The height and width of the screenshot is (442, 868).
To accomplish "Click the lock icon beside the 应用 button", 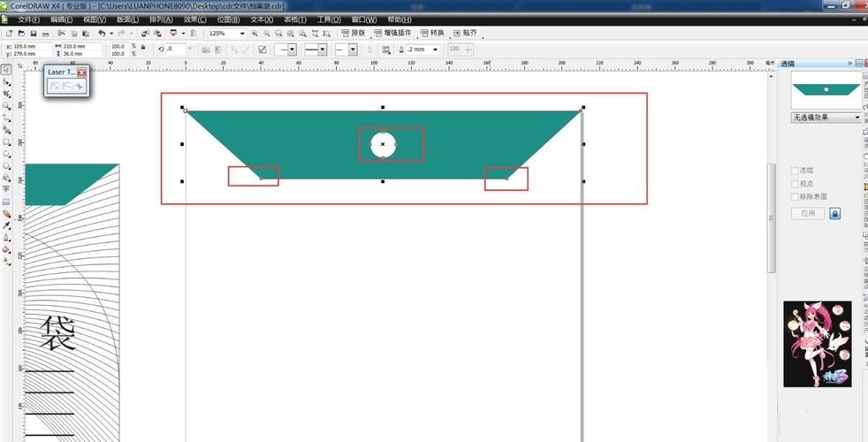I will 835,214.
